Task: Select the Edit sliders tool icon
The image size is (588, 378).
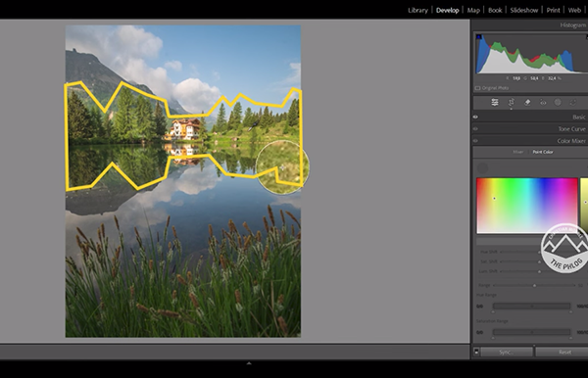Action: click(495, 102)
